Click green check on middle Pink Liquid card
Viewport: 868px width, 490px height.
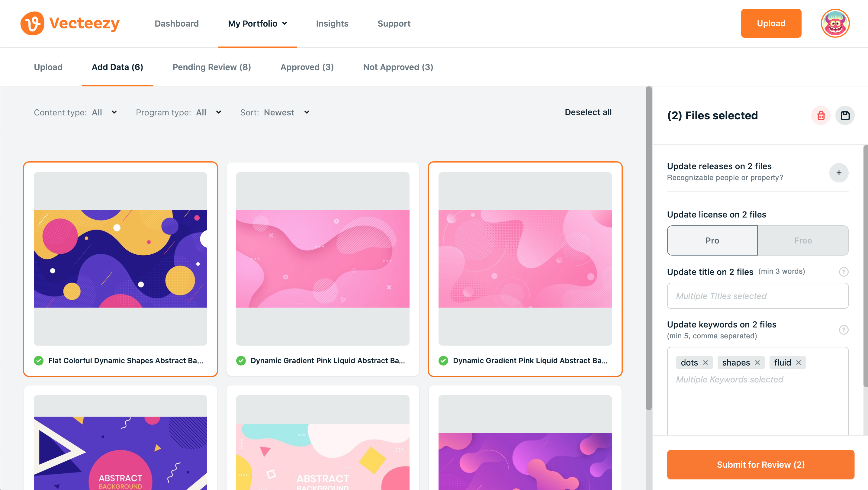[x=241, y=361]
